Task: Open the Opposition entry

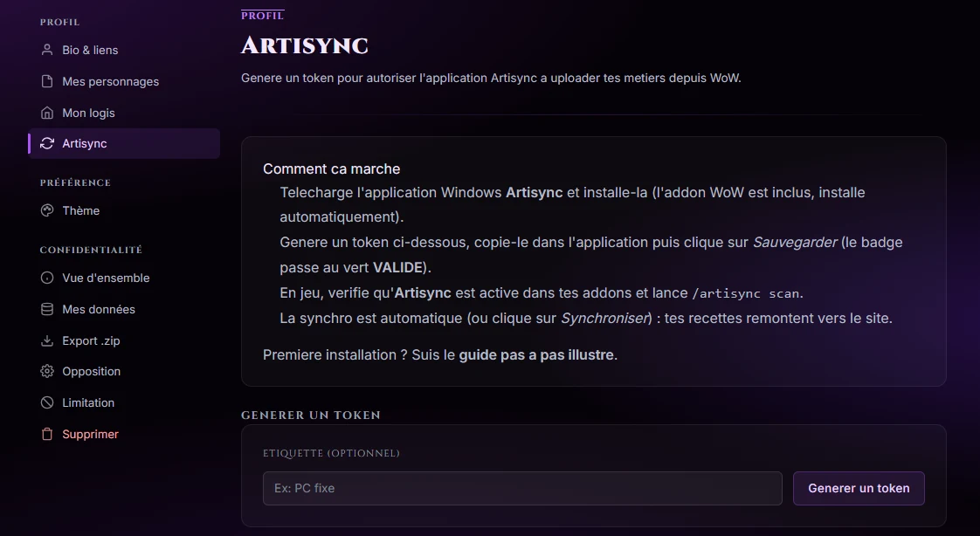Action: pos(124,371)
